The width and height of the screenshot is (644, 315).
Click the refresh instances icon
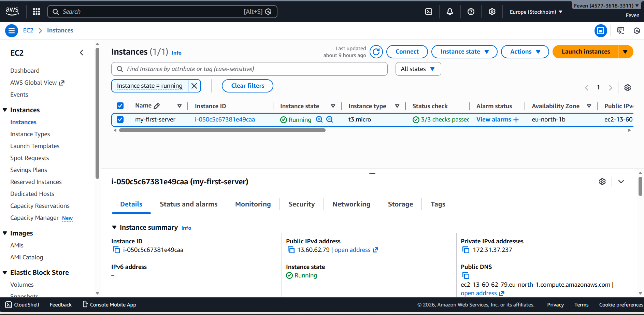(376, 52)
